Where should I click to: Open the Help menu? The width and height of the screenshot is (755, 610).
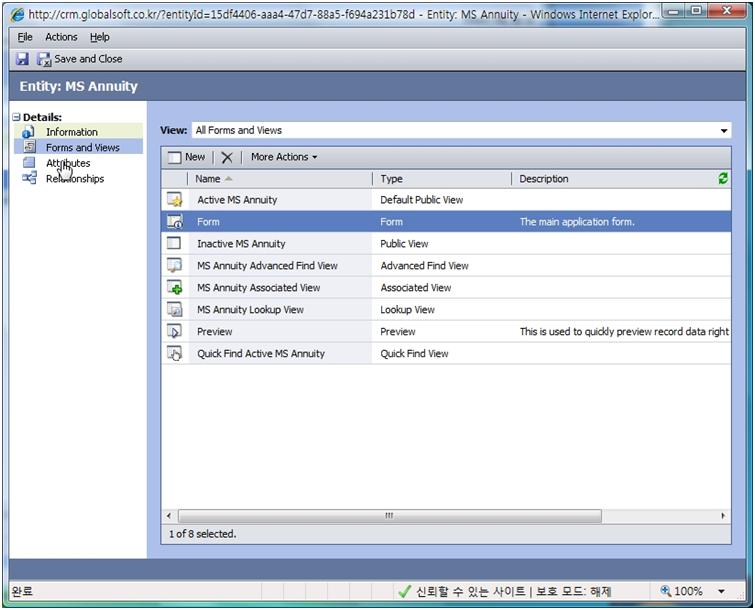pos(100,37)
